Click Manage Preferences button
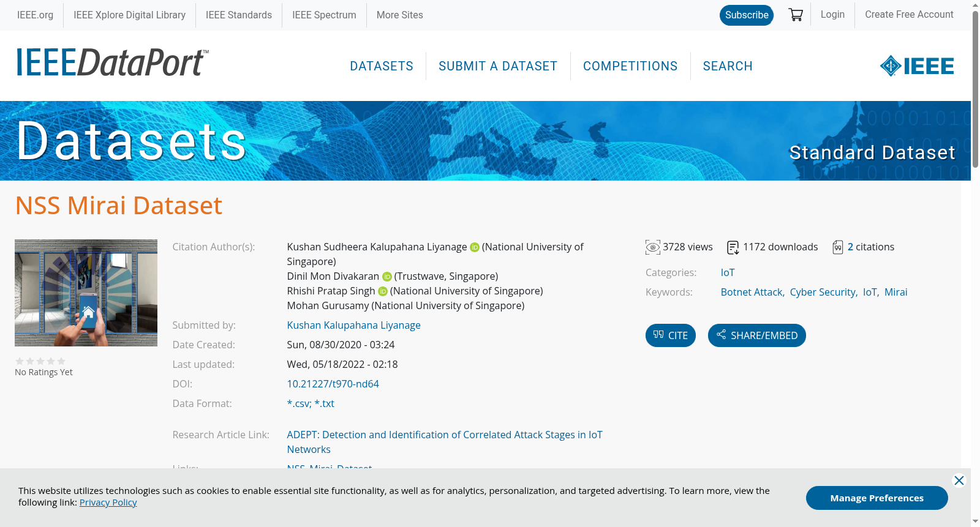This screenshot has height=527, width=980. [877, 498]
